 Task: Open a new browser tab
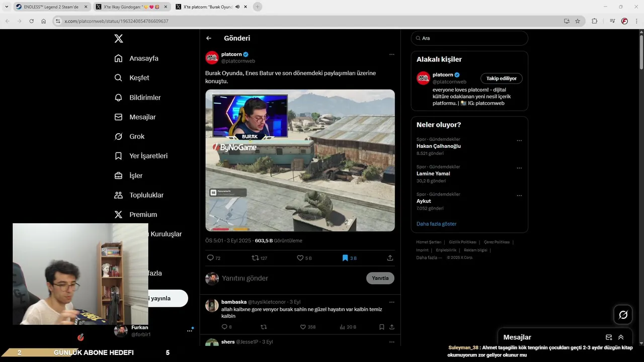(x=258, y=7)
